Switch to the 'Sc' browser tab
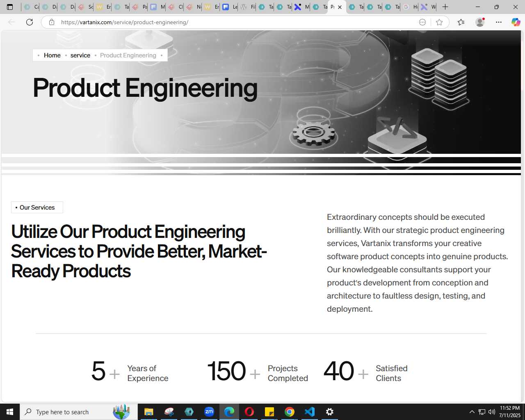 (85, 7)
